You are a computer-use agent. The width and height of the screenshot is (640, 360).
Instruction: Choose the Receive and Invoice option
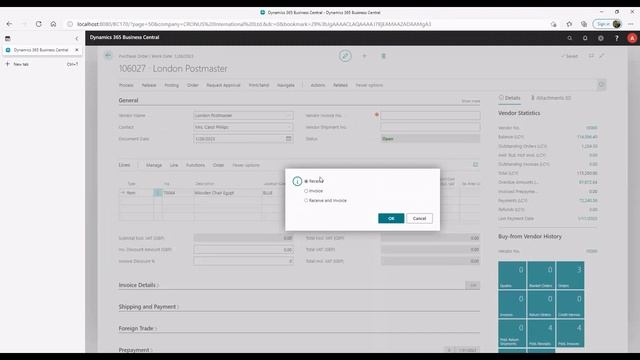tap(325, 201)
